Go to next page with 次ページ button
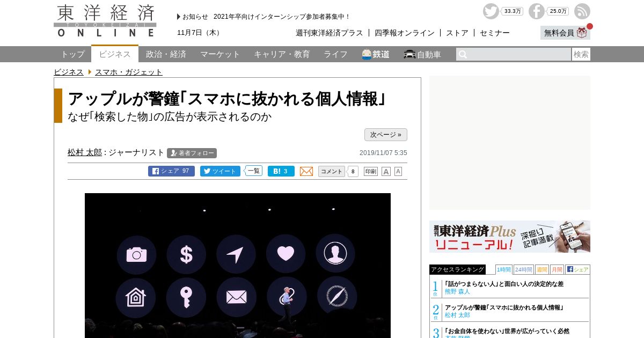This screenshot has height=338, width=644. [x=386, y=135]
